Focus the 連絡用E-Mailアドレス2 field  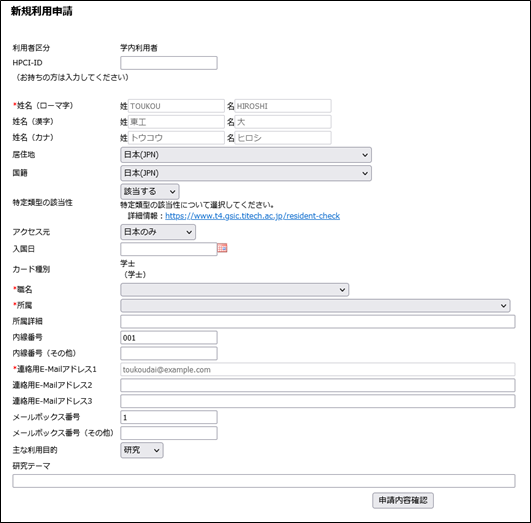click(318, 385)
